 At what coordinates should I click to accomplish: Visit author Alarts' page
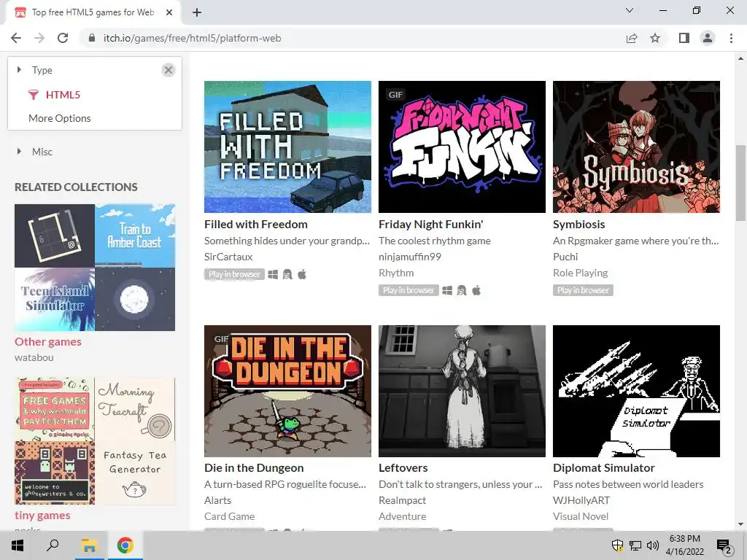(x=217, y=500)
